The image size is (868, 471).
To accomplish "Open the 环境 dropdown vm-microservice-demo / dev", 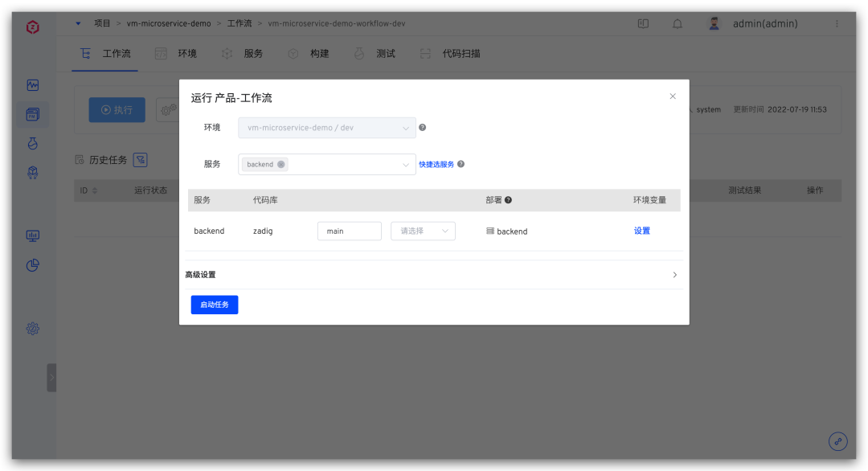I will (x=326, y=128).
